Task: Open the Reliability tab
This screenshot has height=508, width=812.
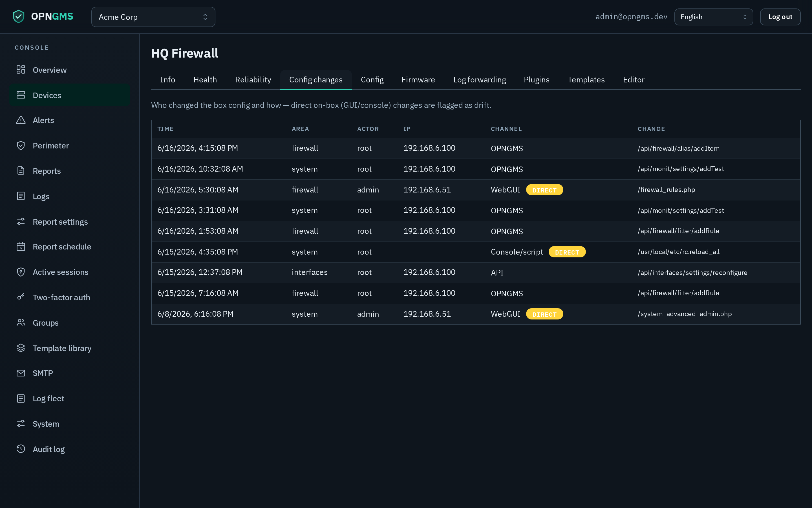Action: [x=253, y=80]
